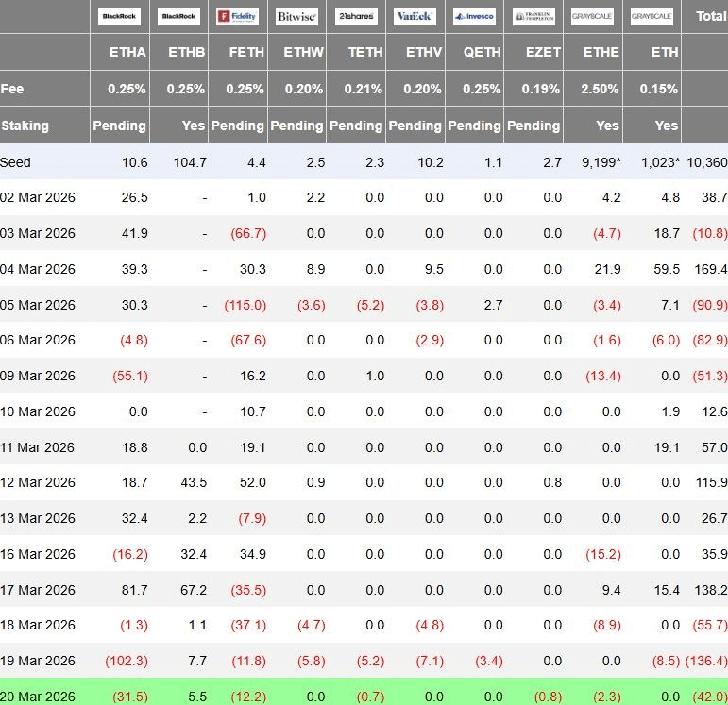Click the Grayscale logo above ETHE
728x705 pixels.
point(593,16)
